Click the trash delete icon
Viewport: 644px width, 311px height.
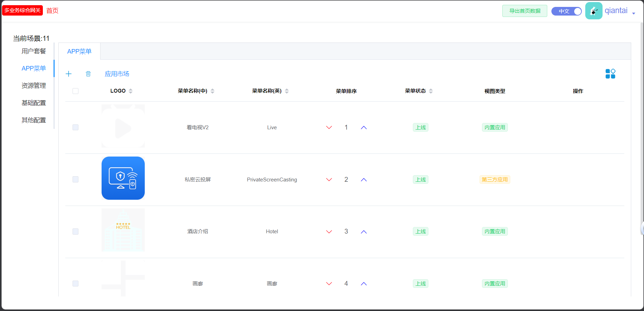(x=88, y=74)
